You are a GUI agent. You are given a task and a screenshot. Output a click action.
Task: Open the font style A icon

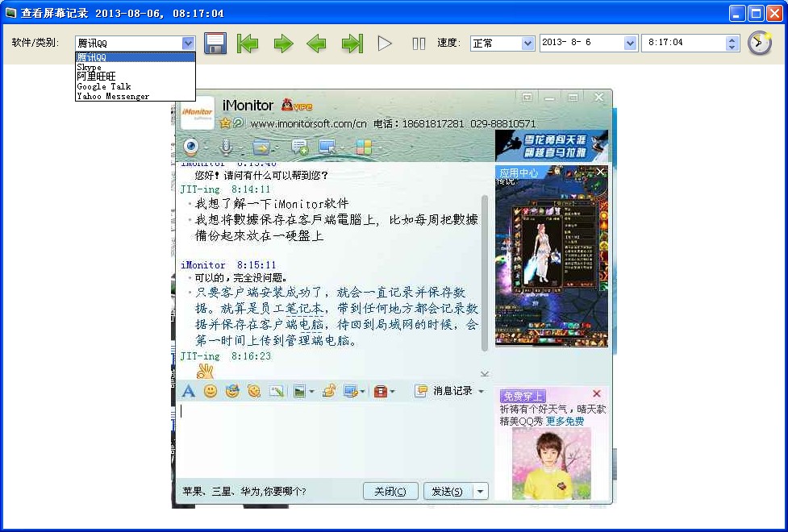189,391
